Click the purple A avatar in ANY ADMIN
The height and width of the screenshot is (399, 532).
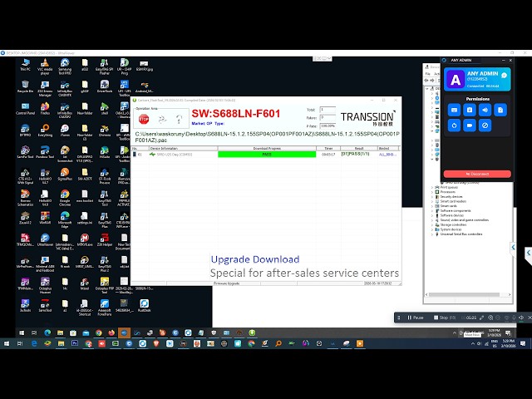pyautogui.click(x=456, y=80)
